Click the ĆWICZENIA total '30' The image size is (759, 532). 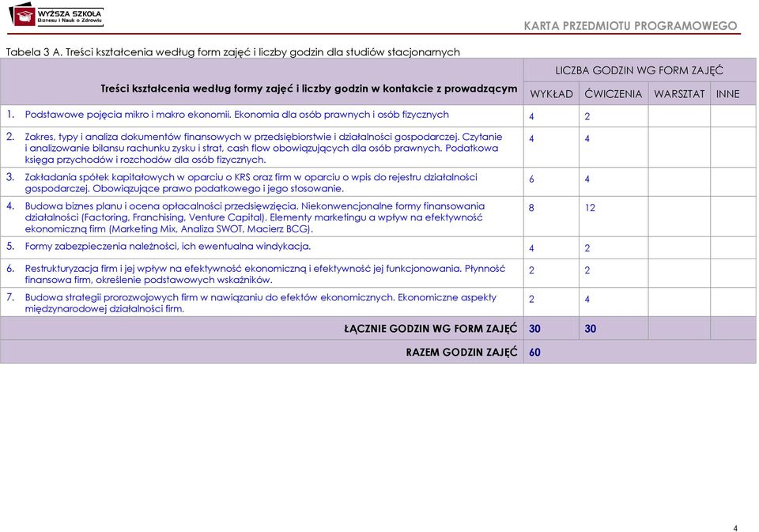590,329
